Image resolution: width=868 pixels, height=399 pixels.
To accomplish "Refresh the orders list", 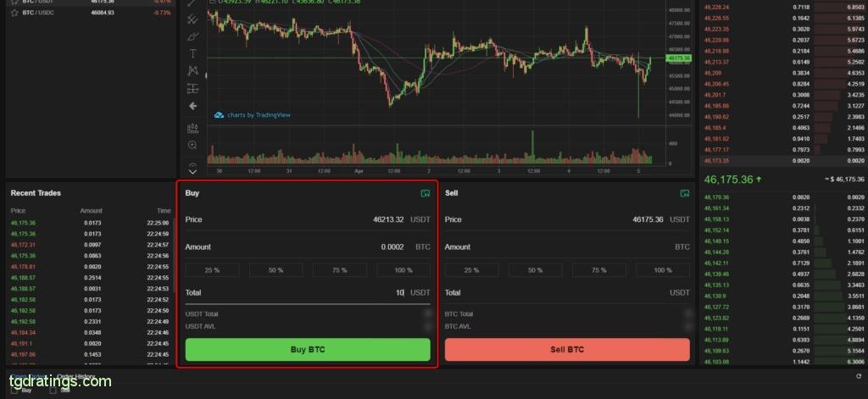I will coord(858,376).
